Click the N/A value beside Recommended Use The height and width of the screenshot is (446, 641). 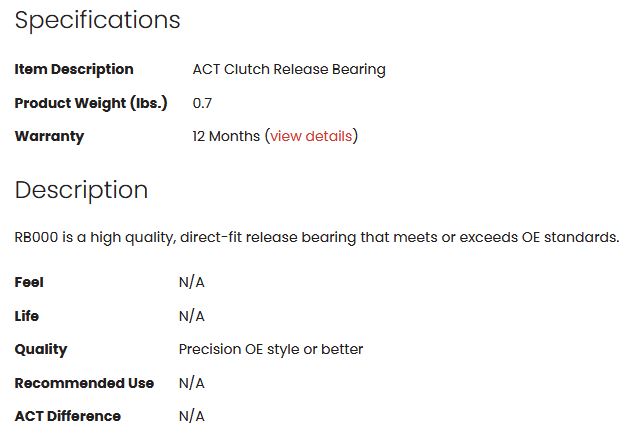pos(191,383)
